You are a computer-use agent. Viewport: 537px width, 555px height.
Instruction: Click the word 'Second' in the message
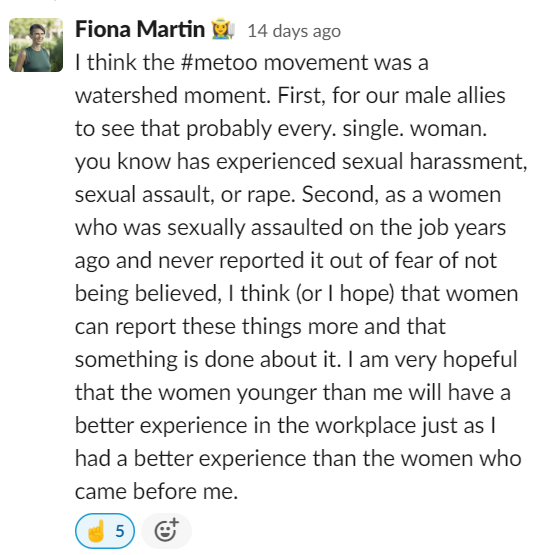pos(338,195)
